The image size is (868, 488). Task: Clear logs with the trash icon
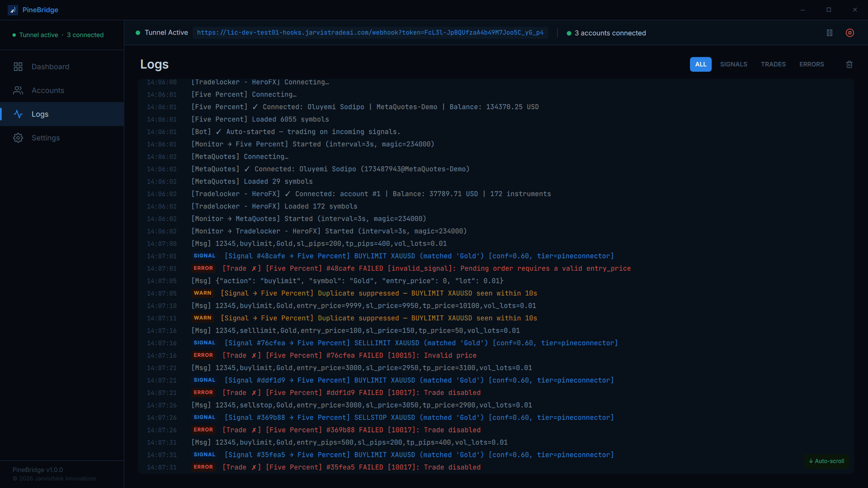point(849,65)
